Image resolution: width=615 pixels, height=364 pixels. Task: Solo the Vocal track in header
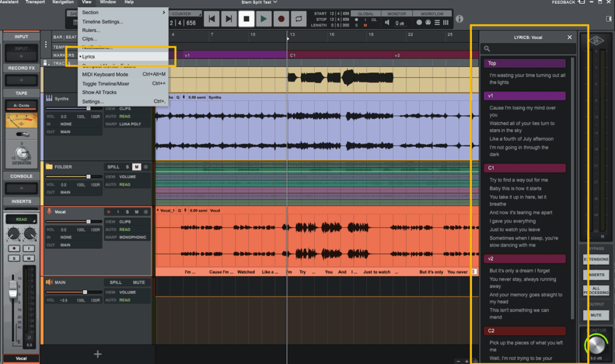click(x=127, y=212)
